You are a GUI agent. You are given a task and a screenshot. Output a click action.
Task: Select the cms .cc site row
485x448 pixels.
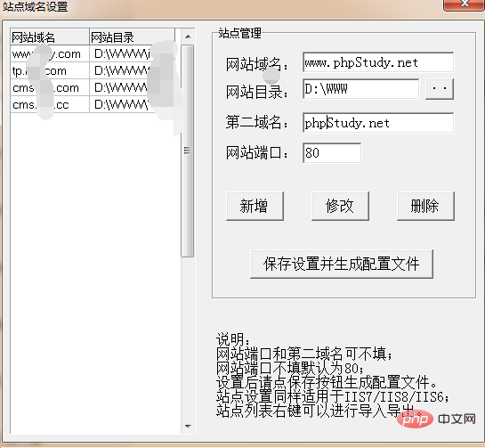pos(93,104)
